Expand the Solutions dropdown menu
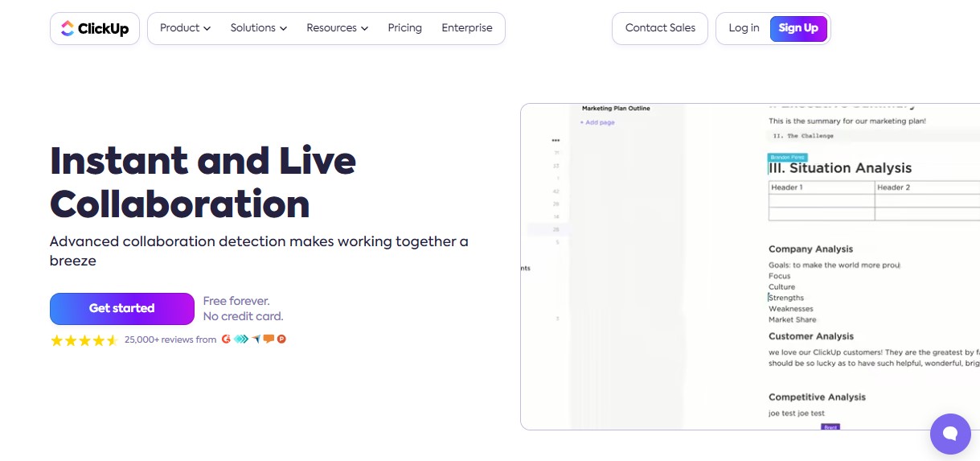980x461 pixels. point(258,28)
